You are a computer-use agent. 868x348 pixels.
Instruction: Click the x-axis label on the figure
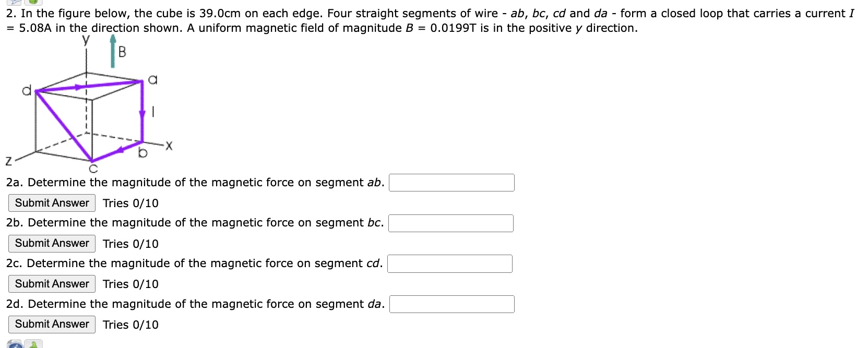168,146
